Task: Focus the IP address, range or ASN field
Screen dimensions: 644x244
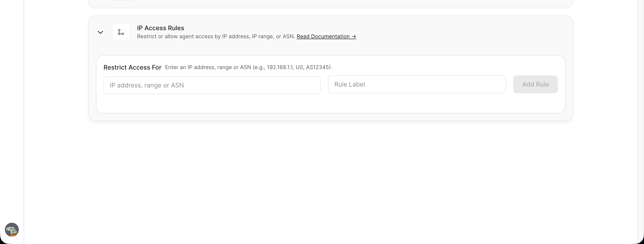Action: (x=212, y=85)
